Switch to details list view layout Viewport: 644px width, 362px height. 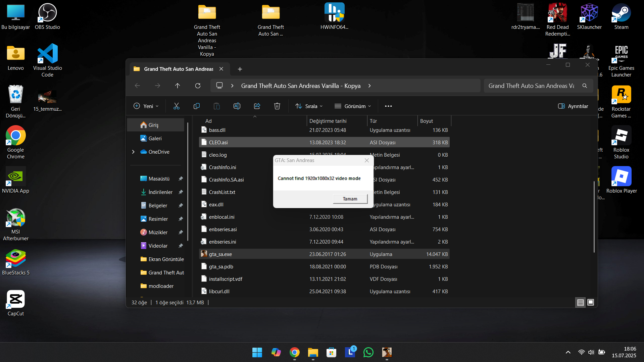pyautogui.click(x=581, y=302)
